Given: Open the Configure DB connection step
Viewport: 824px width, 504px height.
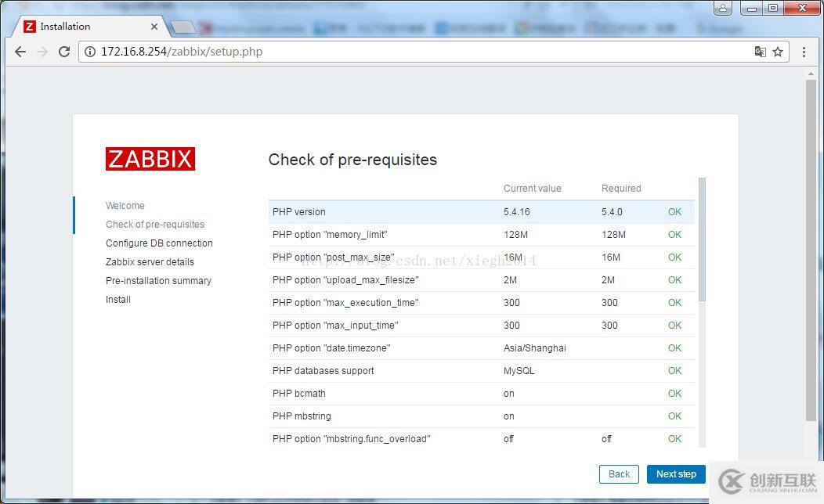Looking at the screenshot, I should coord(159,243).
